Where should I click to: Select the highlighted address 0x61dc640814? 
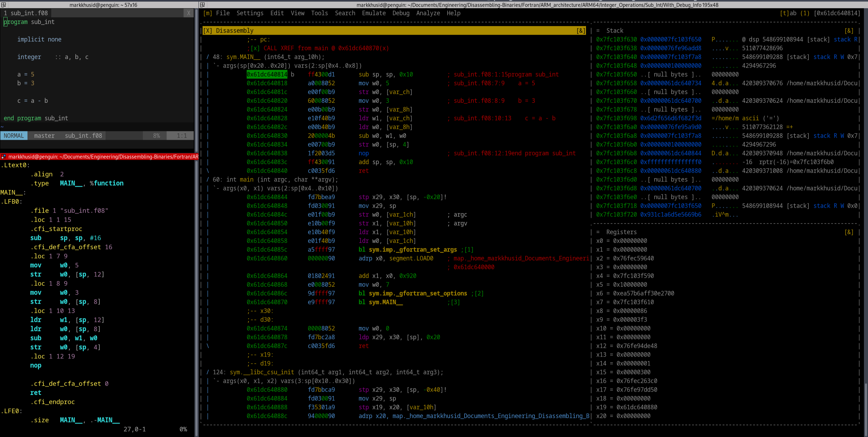point(267,74)
